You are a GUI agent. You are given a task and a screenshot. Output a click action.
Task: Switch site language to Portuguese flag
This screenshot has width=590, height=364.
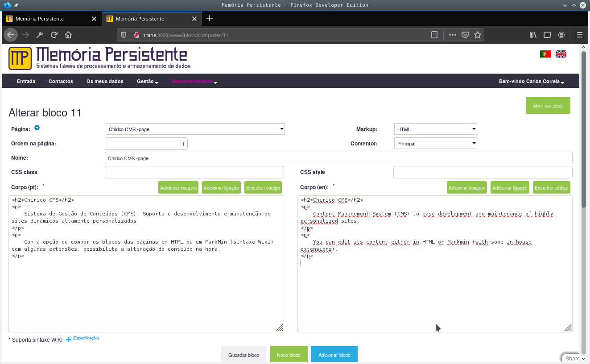545,54
